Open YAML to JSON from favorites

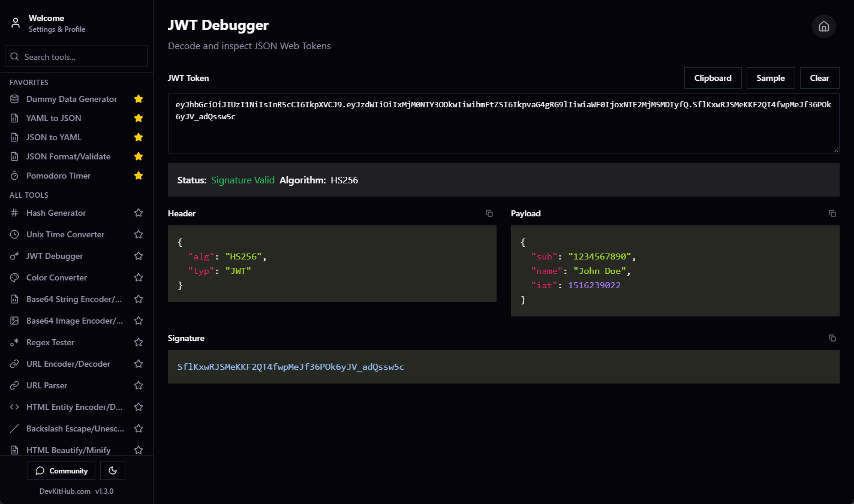[54, 118]
